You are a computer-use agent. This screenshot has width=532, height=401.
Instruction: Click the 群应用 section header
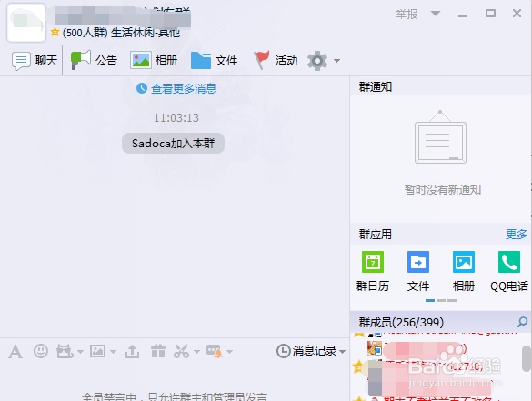pos(375,234)
